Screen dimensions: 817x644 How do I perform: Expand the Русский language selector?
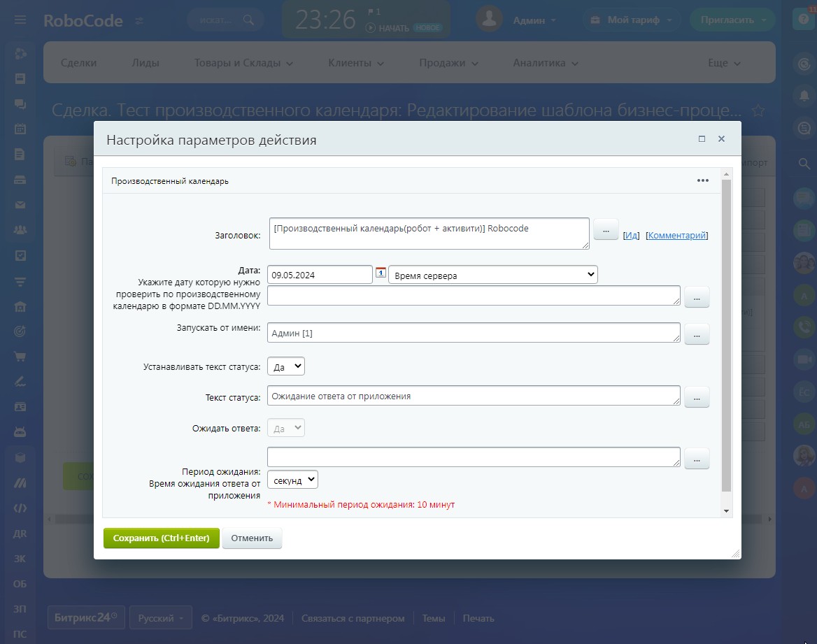click(160, 618)
